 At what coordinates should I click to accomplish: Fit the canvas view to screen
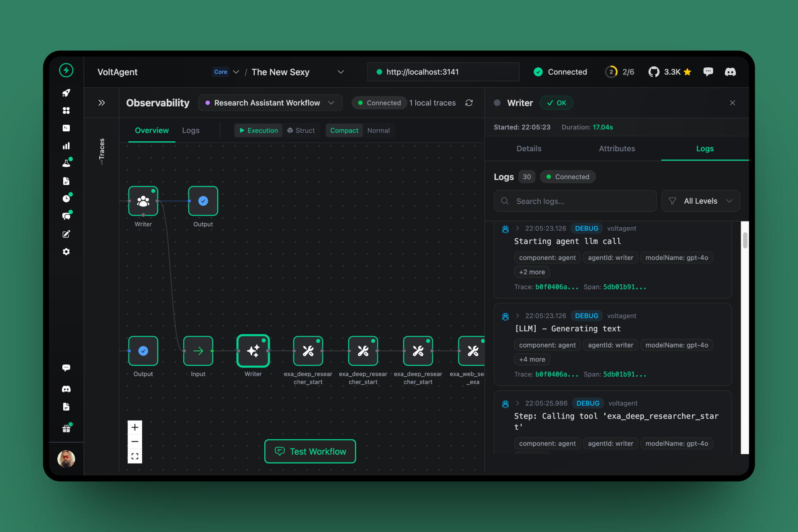pyautogui.click(x=135, y=456)
